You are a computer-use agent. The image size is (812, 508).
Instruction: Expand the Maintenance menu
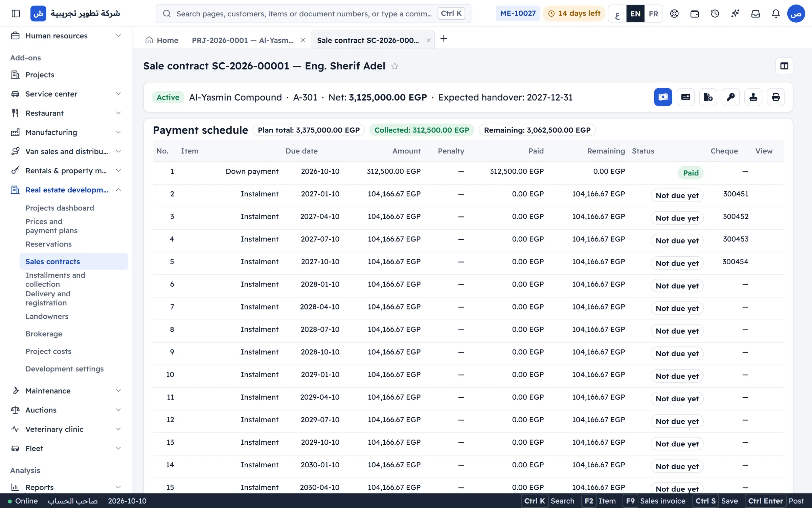(66, 391)
